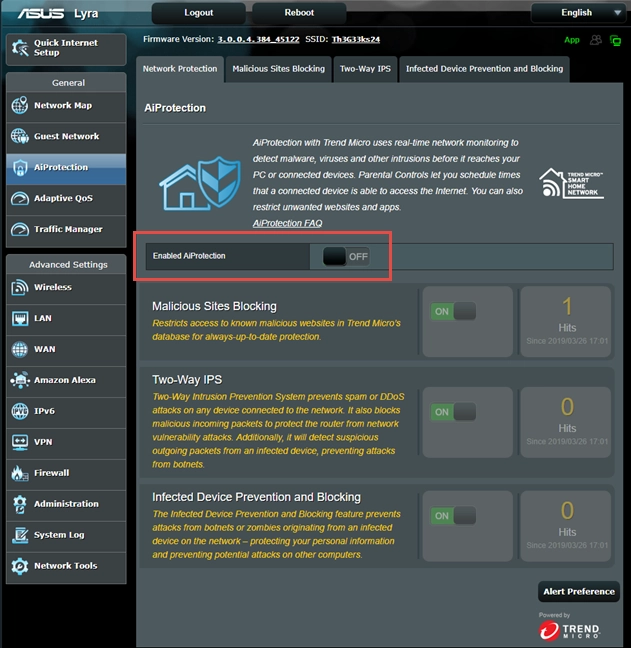Click the Reboot button

tap(299, 13)
